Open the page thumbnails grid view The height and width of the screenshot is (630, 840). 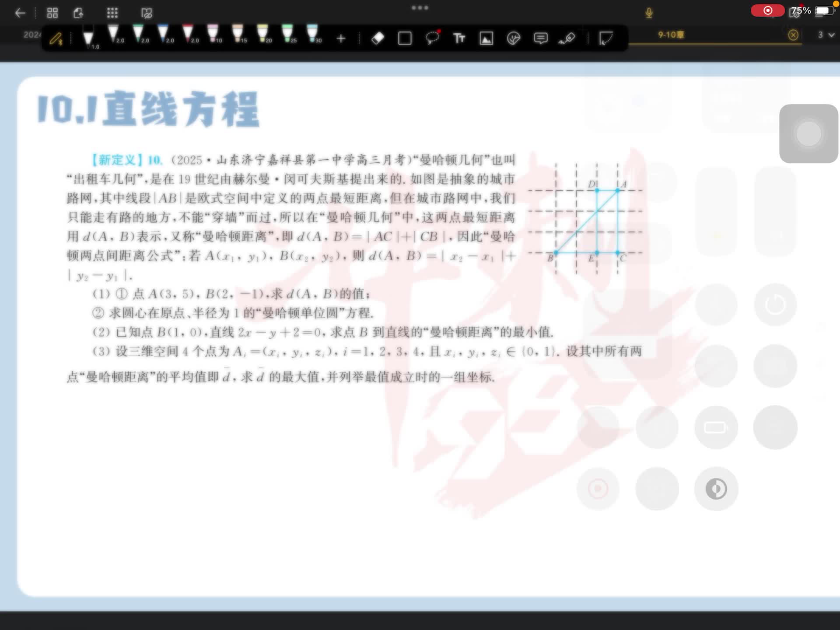click(52, 13)
